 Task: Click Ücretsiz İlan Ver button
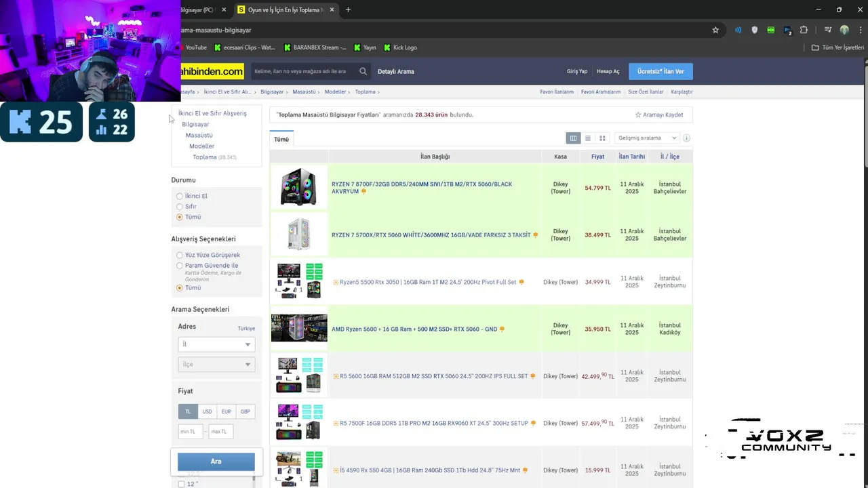(x=660, y=71)
